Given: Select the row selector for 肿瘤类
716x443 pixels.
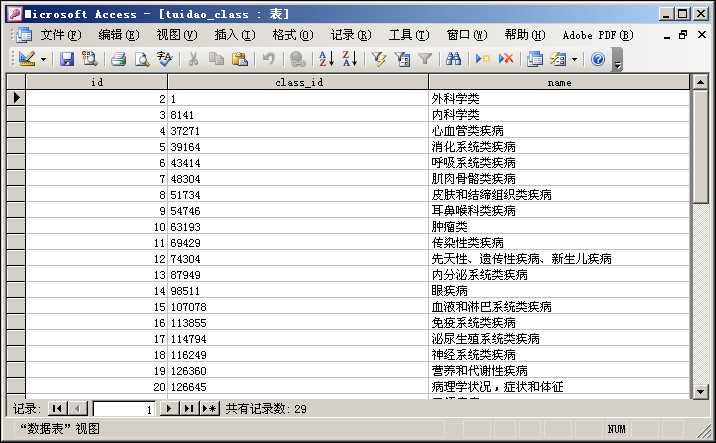Looking at the screenshot, I should coord(16,227).
